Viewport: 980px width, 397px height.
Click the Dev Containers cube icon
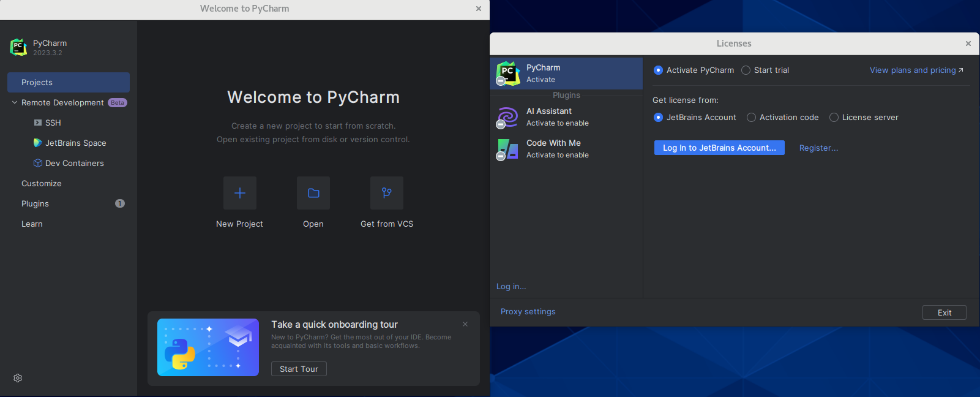point(38,163)
